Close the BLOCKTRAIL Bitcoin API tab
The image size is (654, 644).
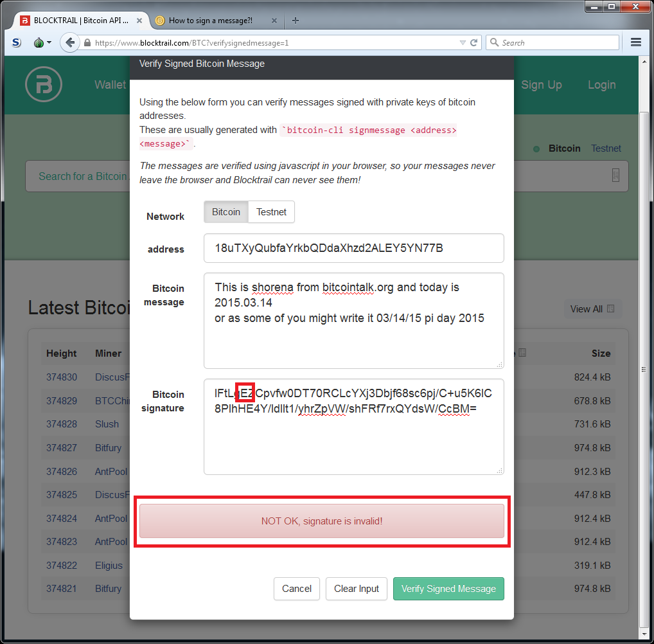139,21
